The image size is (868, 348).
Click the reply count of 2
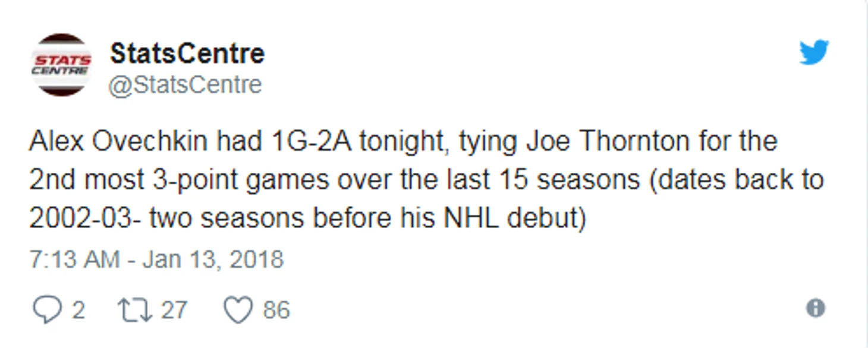[x=78, y=311]
